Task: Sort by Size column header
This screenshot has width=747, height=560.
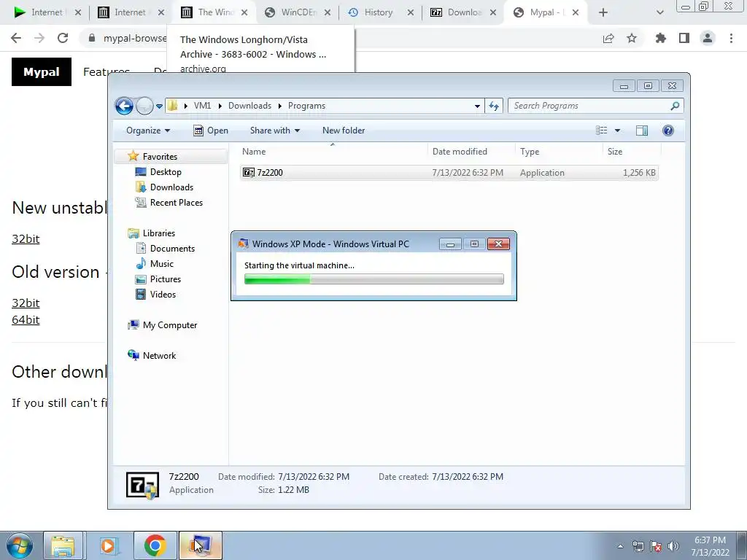Action: (632, 152)
